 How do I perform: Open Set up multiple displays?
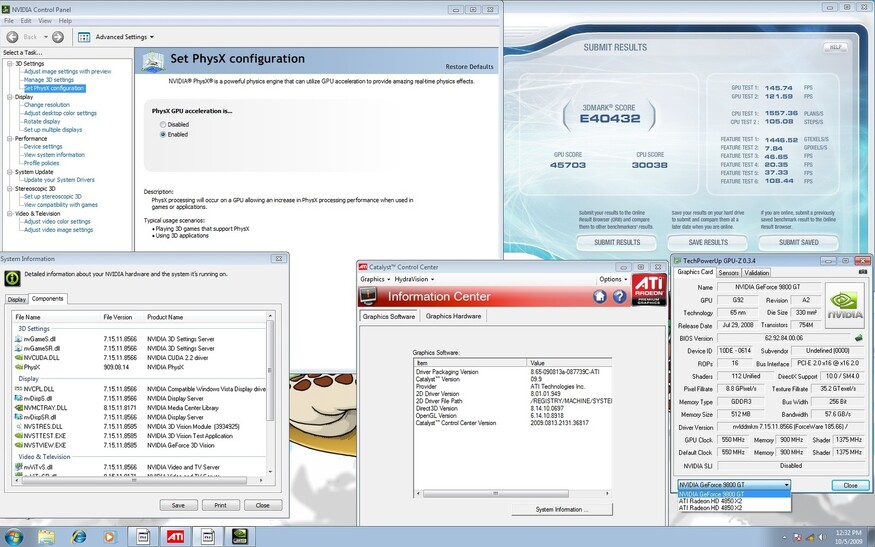point(53,129)
